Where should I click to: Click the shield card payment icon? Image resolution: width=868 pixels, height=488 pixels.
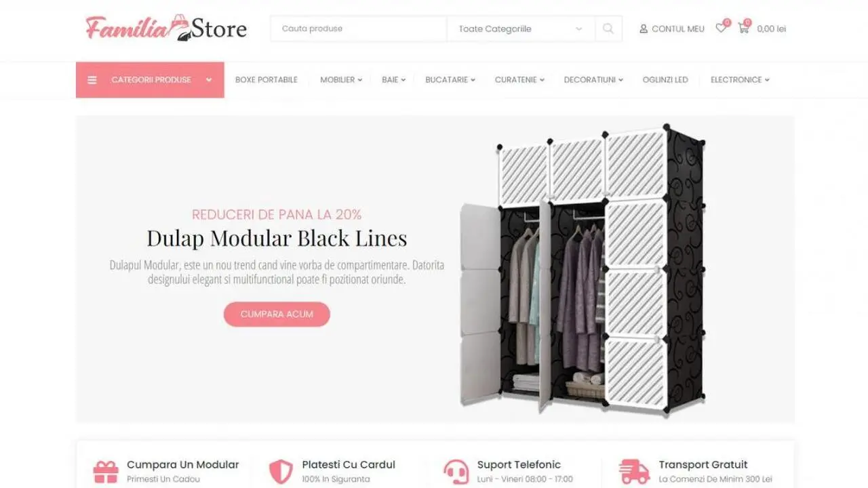pos(281,471)
